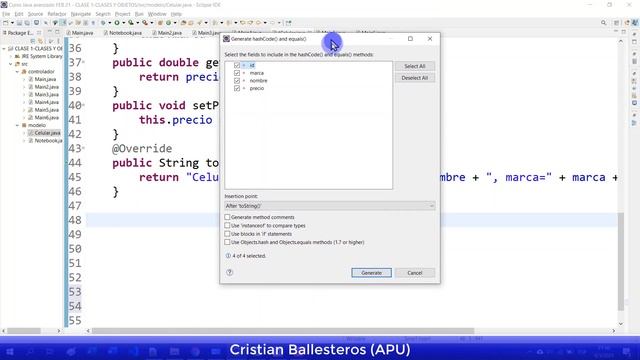Close the Generate hashCode() and equals() dialog
The width and height of the screenshot is (640, 360).
click(x=430, y=39)
